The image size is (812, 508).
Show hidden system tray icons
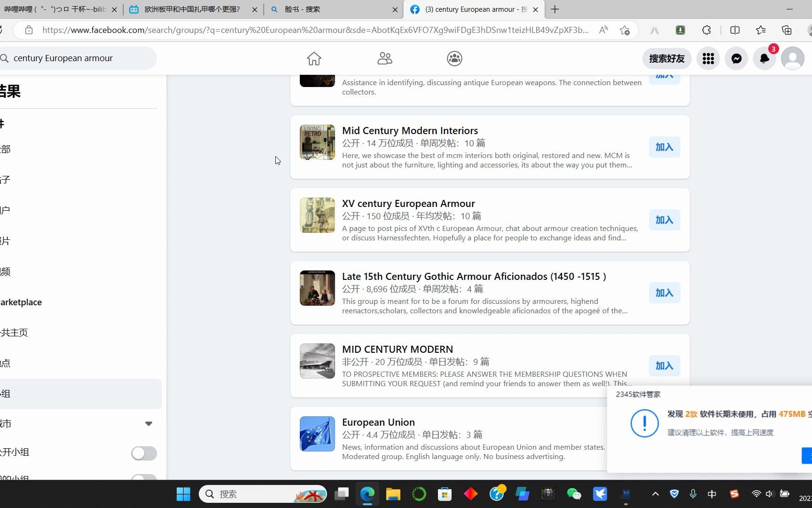pyautogui.click(x=656, y=494)
